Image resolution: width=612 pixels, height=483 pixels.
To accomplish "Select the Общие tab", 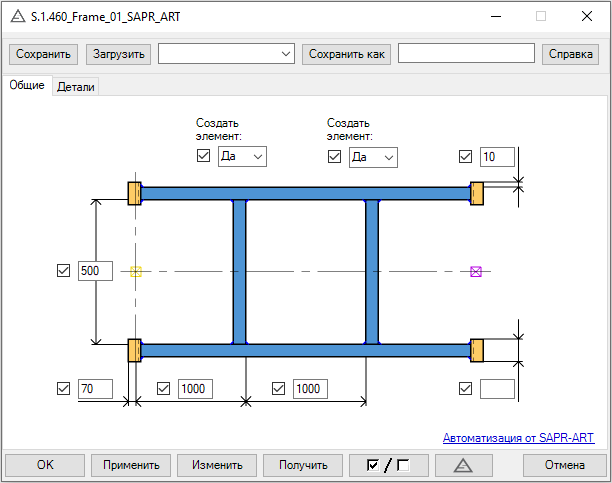I will pyautogui.click(x=27, y=86).
